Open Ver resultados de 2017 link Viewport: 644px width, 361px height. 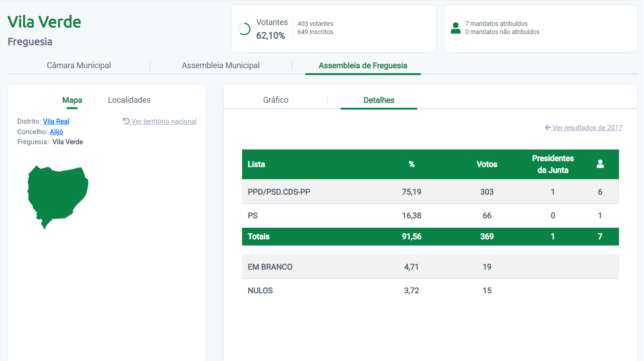(587, 128)
